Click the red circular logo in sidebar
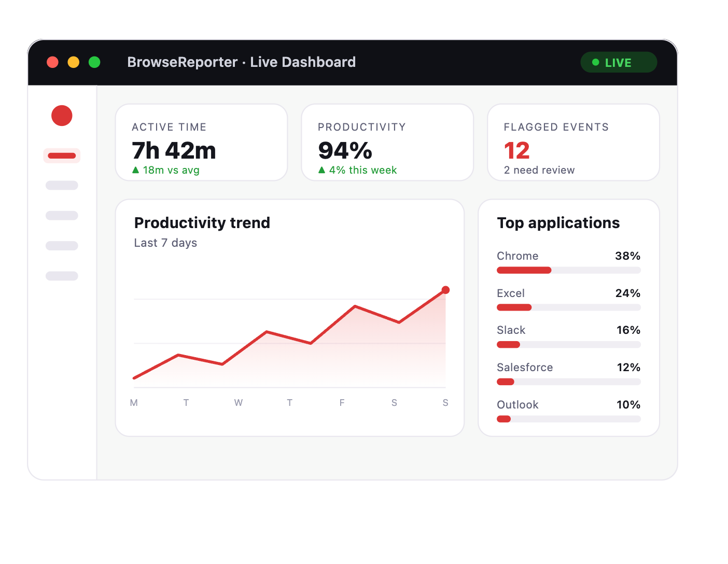728x564 pixels. click(62, 116)
